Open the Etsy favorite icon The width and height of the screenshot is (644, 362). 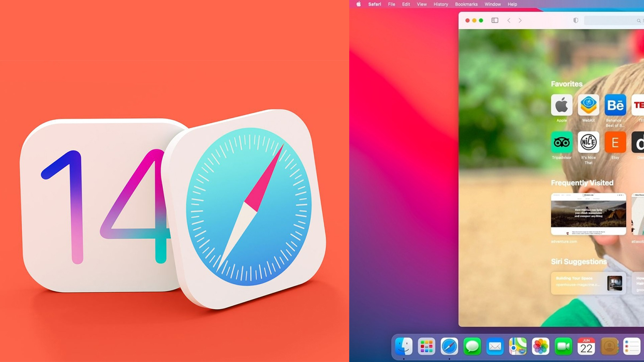coord(615,142)
